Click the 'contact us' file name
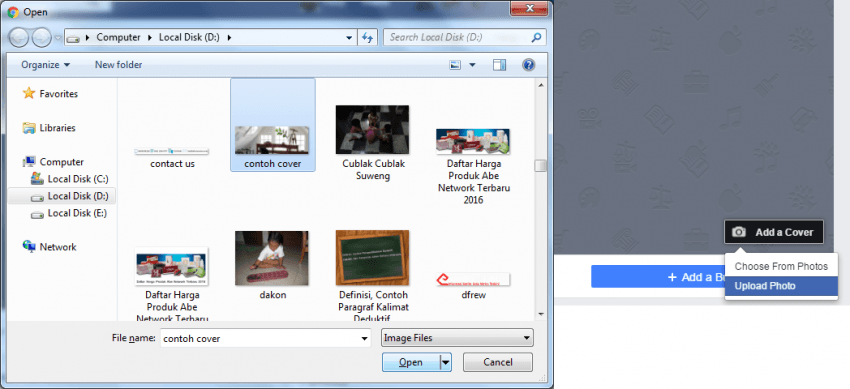The image size is (850, 389). click(x=172, y=164)
